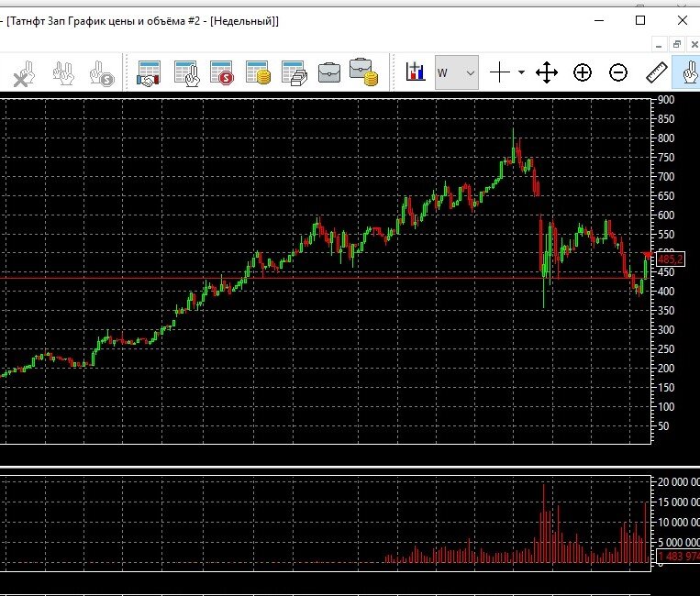Minimize the inner chart window
The image size is (700, 596).
pyautogui.click(x=659, y=45)
